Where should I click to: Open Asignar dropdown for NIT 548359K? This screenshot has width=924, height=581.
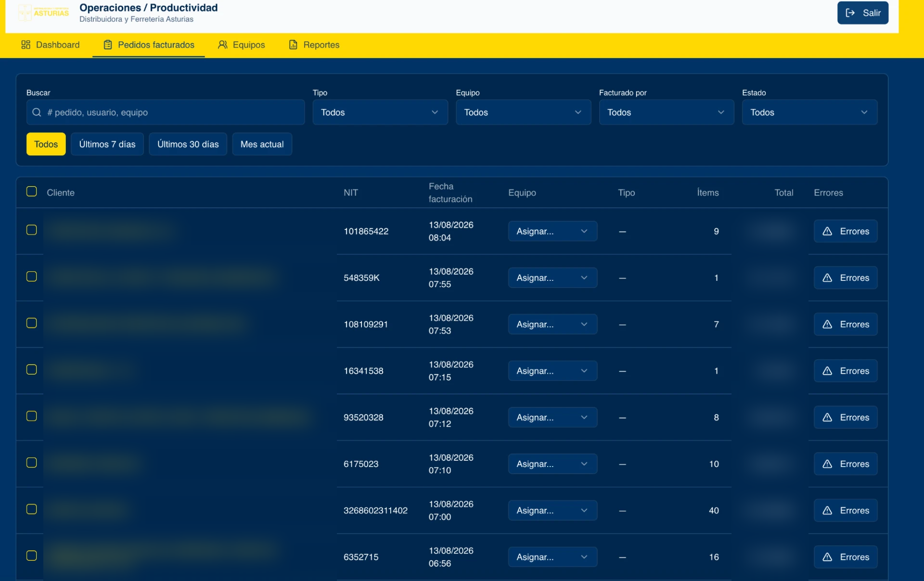(552, 278)
